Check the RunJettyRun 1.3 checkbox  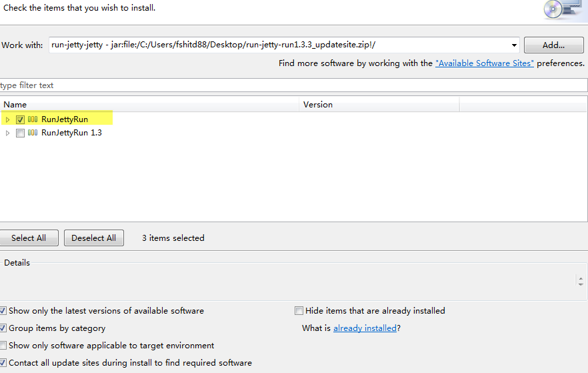click(x=20, y=133)
